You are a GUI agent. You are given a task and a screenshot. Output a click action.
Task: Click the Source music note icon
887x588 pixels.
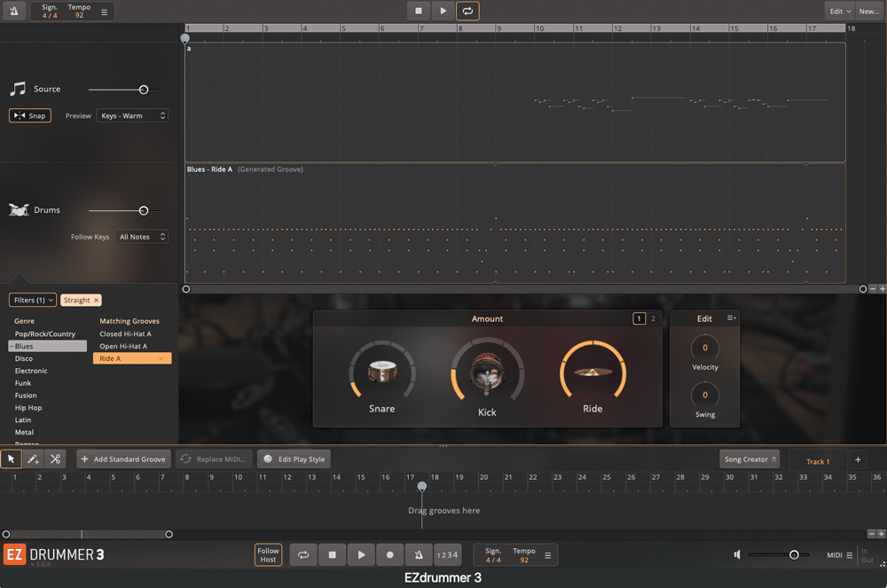coord(18,89)
